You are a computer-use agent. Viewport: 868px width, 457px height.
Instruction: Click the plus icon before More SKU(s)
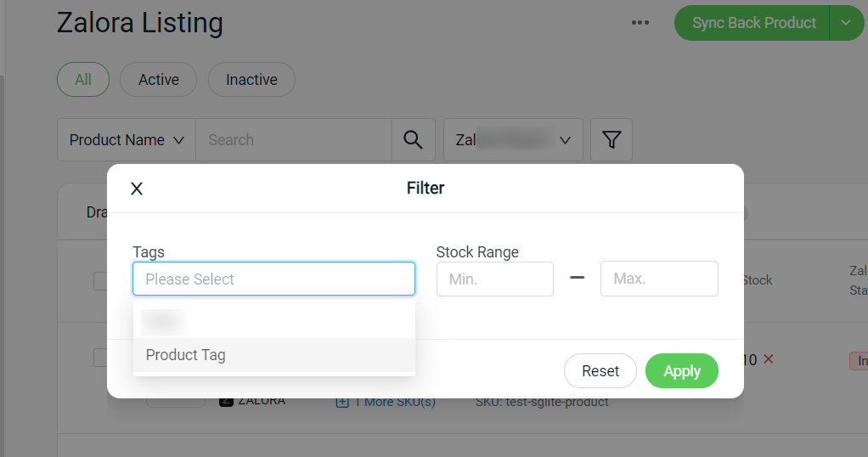click(x=342, y=401)
